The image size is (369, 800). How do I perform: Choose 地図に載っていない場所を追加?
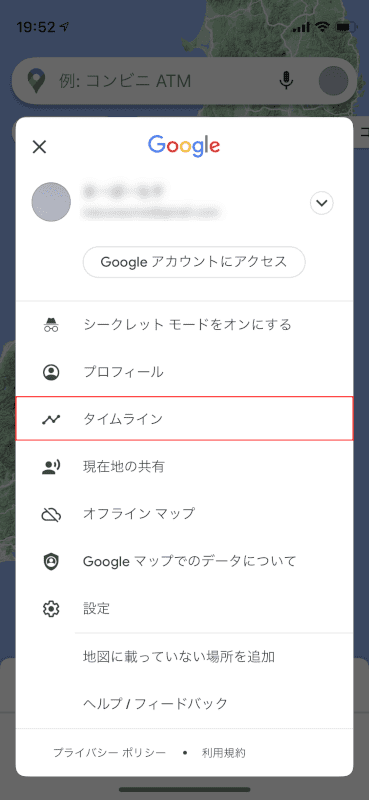tap(184, 657)
